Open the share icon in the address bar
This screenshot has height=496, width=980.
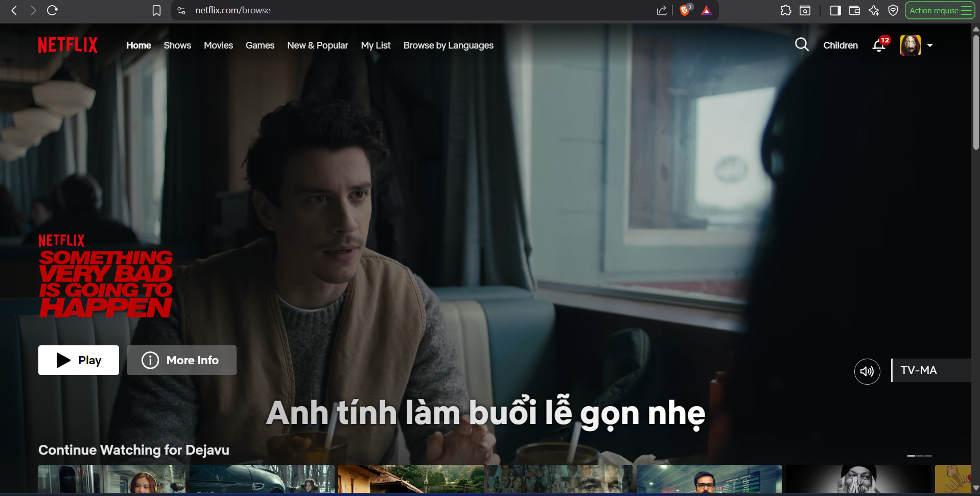pyautogui.click(x=662, y=10)
